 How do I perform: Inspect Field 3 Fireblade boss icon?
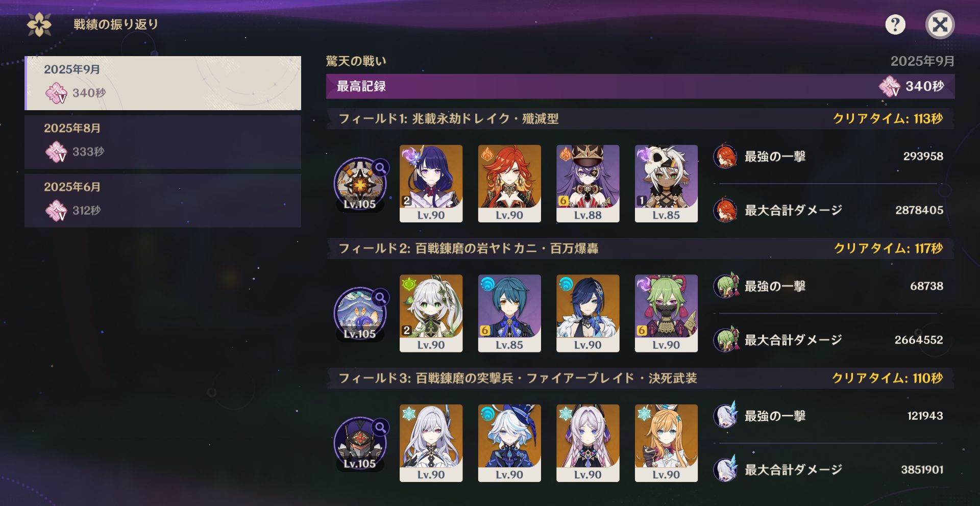(361, 443)
